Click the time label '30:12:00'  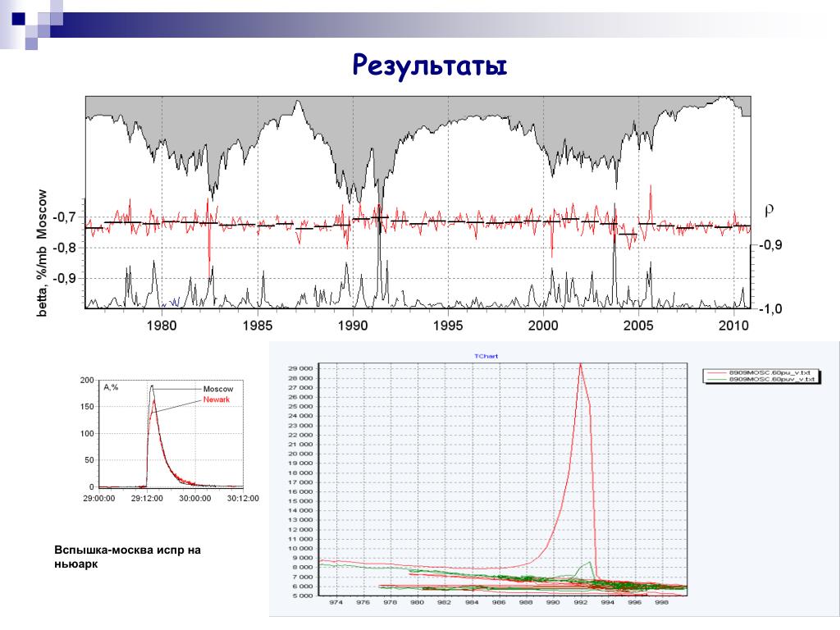243,498
